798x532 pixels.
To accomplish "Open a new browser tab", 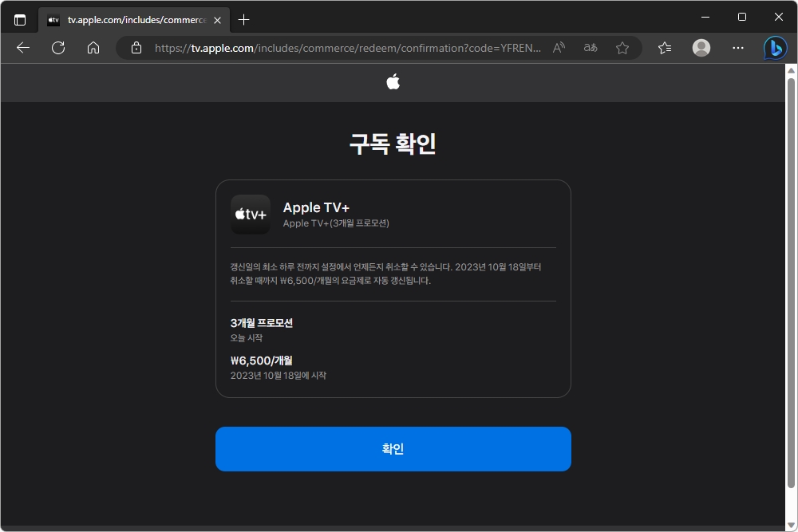I will 243,20.
